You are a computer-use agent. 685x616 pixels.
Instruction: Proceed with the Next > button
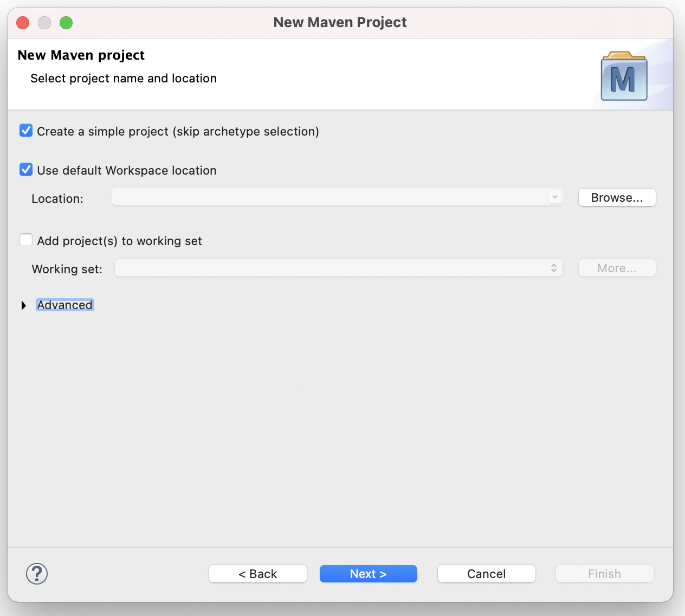[369, 574]
